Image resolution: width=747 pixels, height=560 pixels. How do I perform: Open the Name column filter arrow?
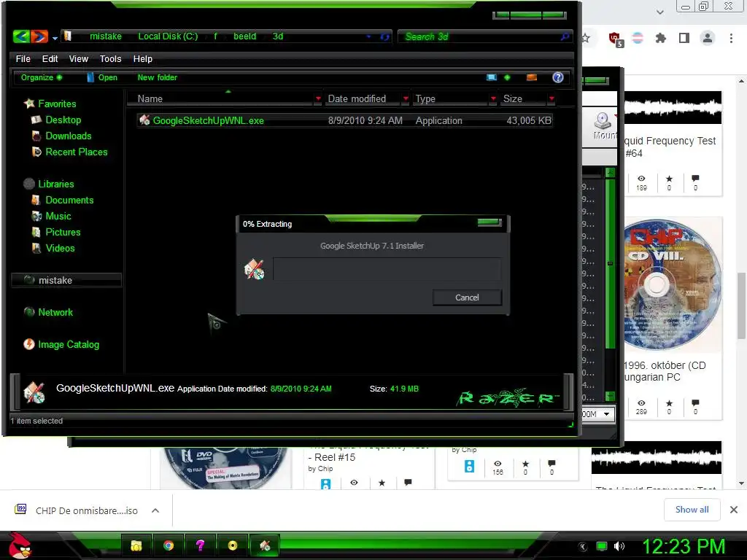(x=318, y=98)
